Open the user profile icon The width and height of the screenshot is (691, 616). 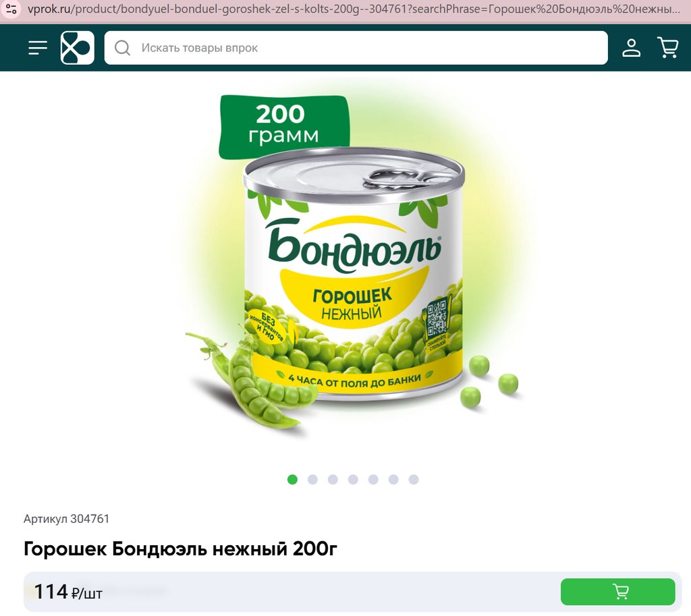pyautogui.click(x=631, y=48)
